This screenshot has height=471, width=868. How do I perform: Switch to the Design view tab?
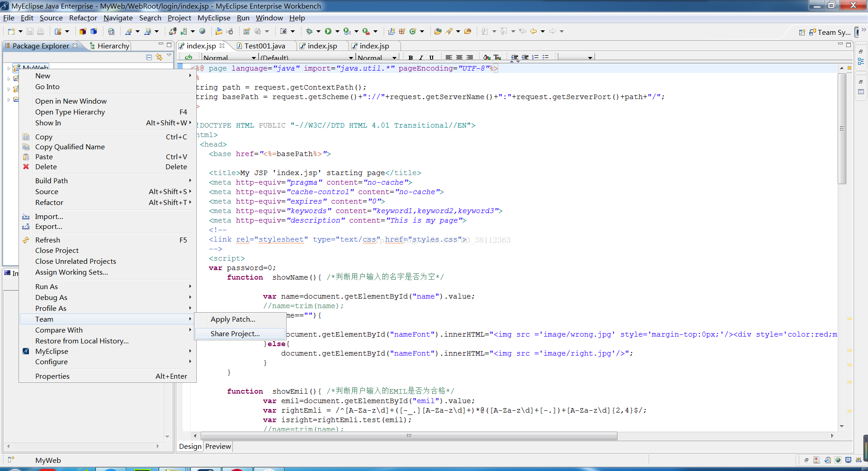click(x=190, y=447)
